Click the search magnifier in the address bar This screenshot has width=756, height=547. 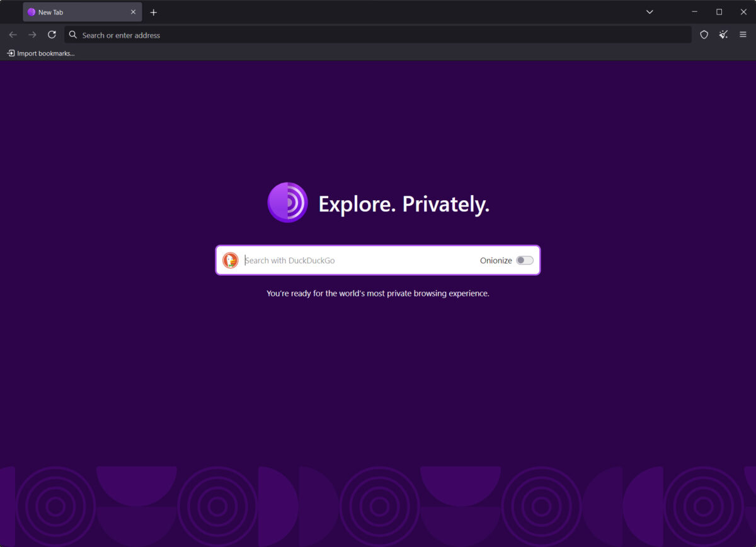(x=73, y=35)
